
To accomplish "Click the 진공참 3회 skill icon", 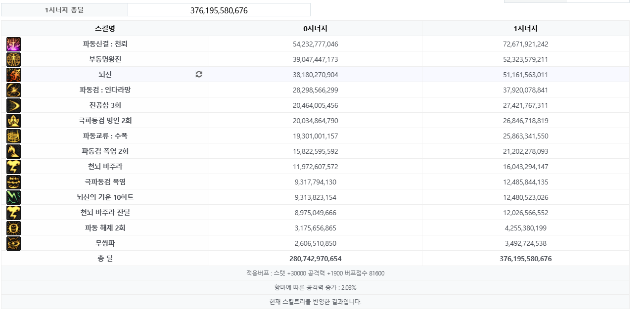I will click(x=13, y=105).
